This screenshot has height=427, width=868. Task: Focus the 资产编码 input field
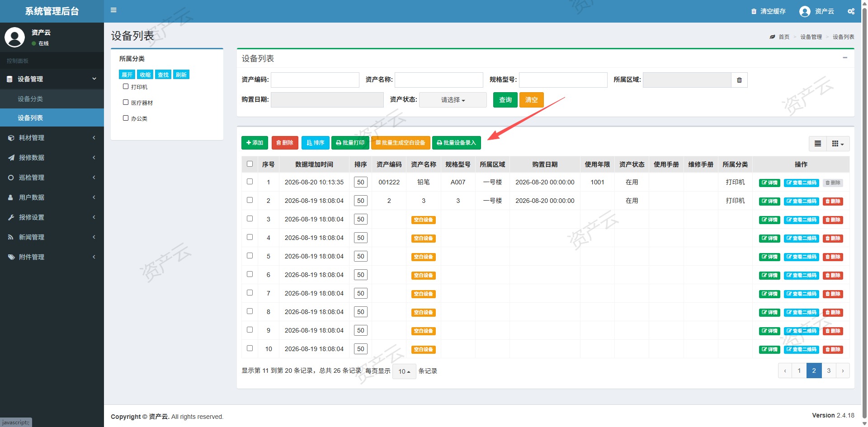[315, 80]
